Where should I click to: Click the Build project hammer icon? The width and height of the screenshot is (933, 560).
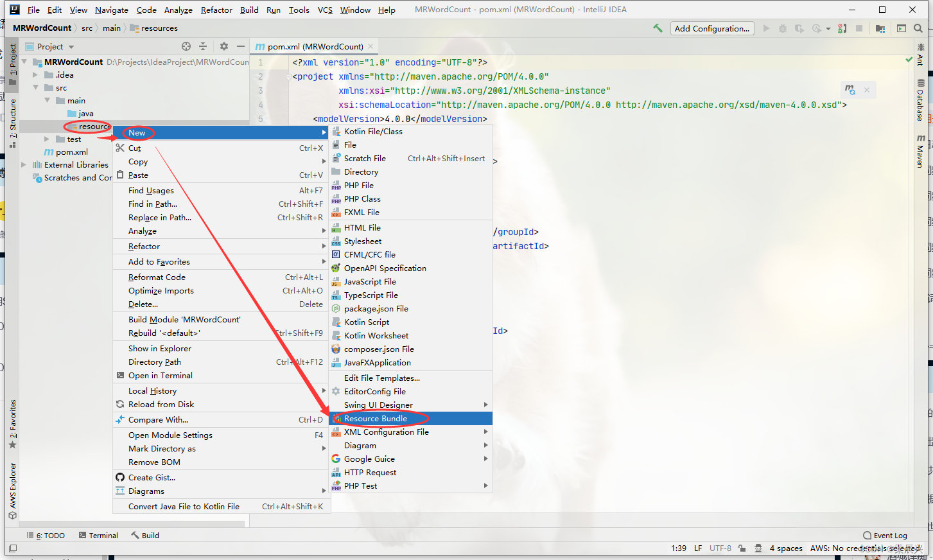[658, 28]
